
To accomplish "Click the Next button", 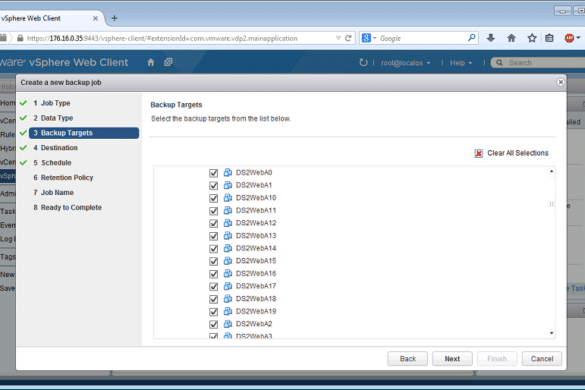I will (x=452, y=359).
